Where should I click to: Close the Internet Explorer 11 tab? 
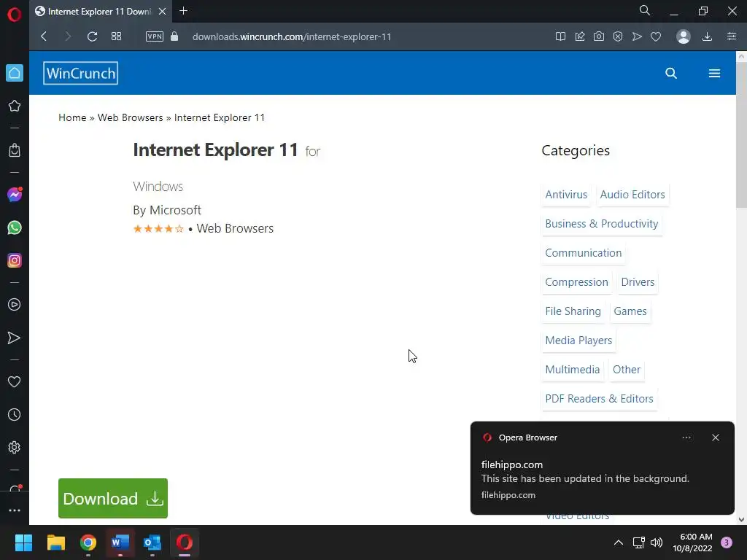click(x=163, y=11)
